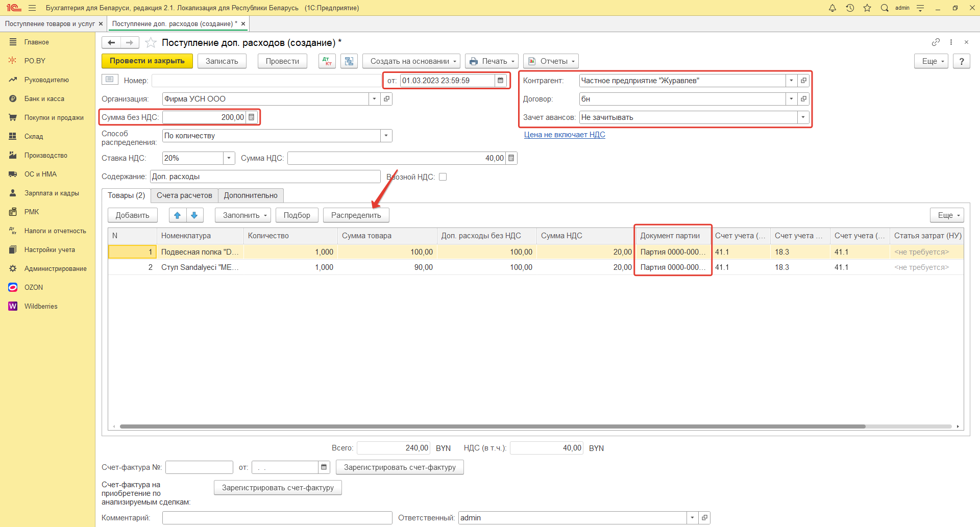Expand Договор dropdown arrow
980x527 pixels.
point(792,99)
